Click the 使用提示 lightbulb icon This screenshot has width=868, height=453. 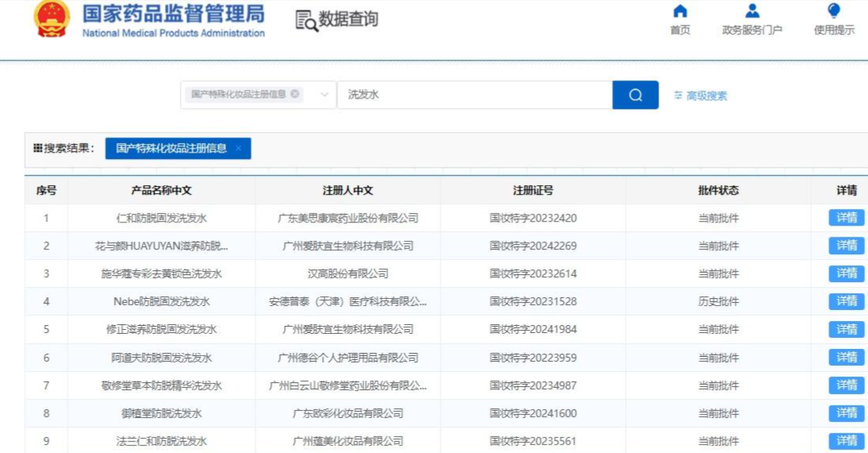coord(834,11)
